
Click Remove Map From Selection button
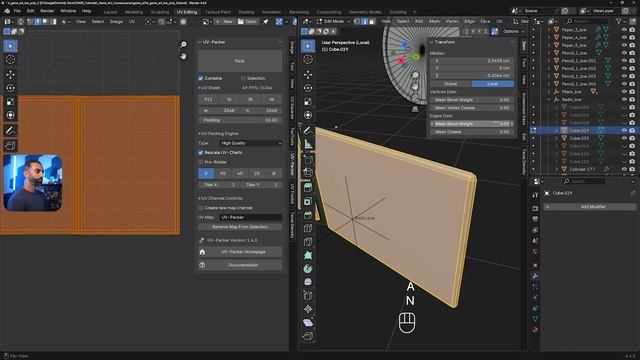240,227
